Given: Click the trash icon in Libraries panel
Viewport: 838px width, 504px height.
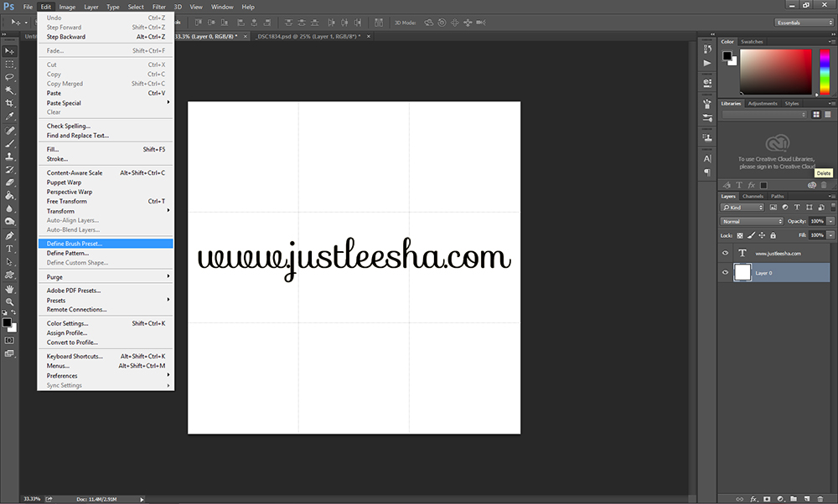Looking at the screenshot, I should 824,185.
